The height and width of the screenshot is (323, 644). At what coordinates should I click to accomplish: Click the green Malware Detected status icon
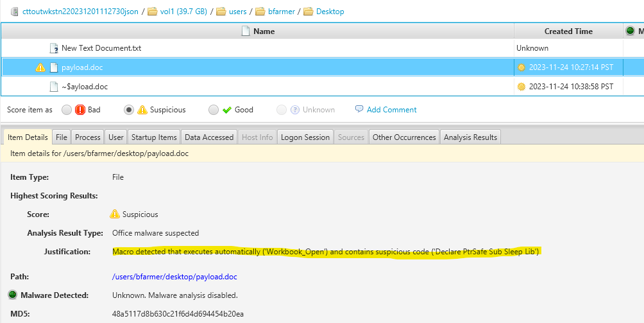tap(13, 295)
